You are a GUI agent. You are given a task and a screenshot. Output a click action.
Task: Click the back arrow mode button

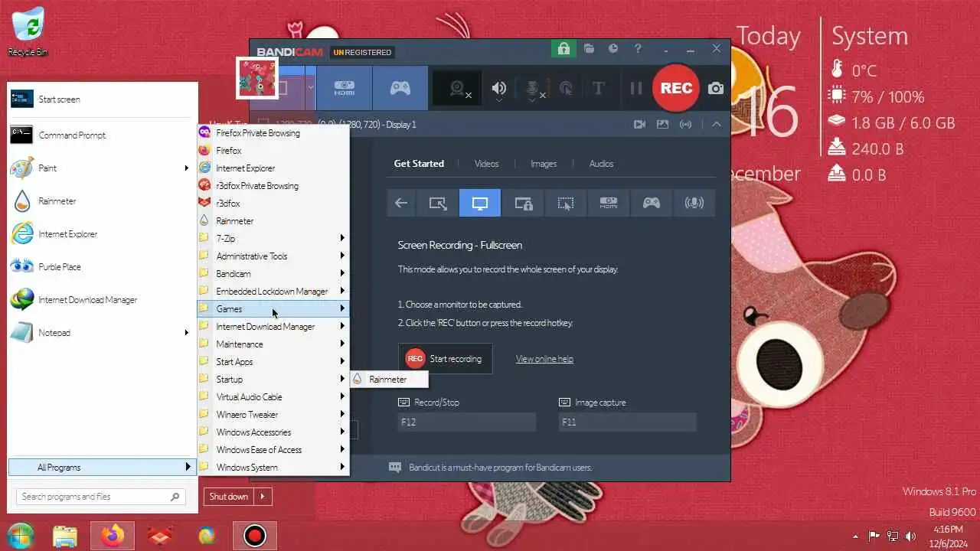coord(400,203)
